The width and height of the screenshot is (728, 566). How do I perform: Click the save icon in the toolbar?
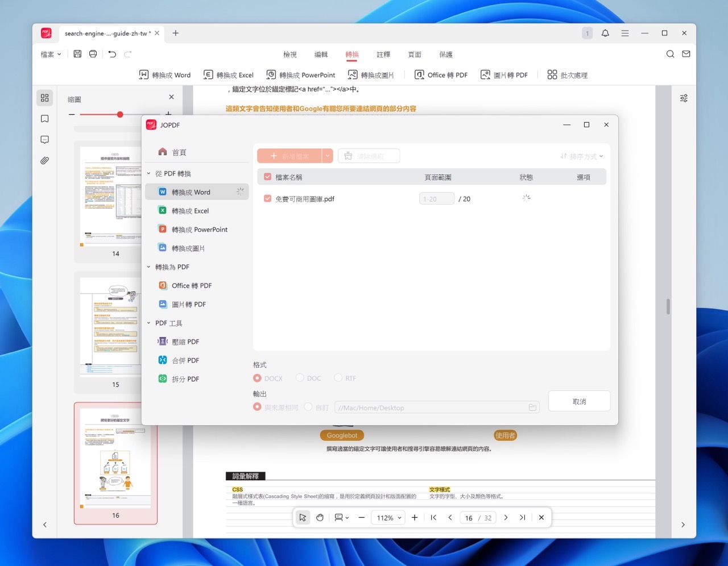pos(77,54)
